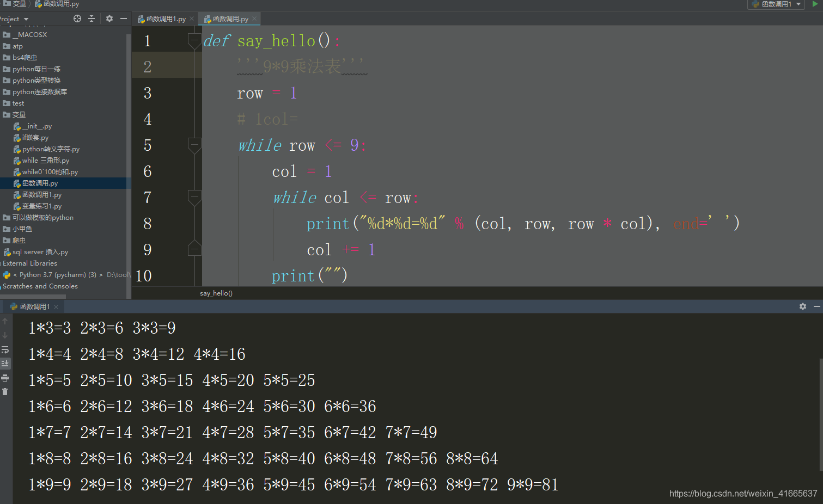
Task: Select the python每日一练 folder
Action: (32, 69)
